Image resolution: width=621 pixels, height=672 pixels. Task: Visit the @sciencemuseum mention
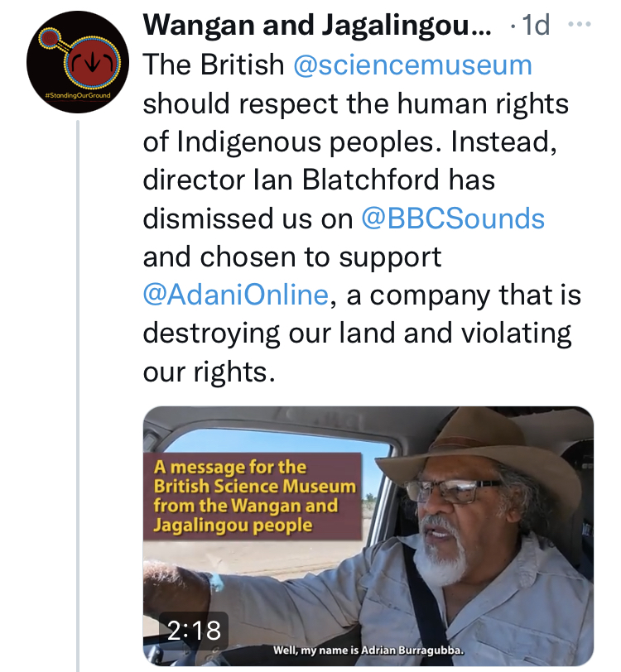click(x=412, y=65)
